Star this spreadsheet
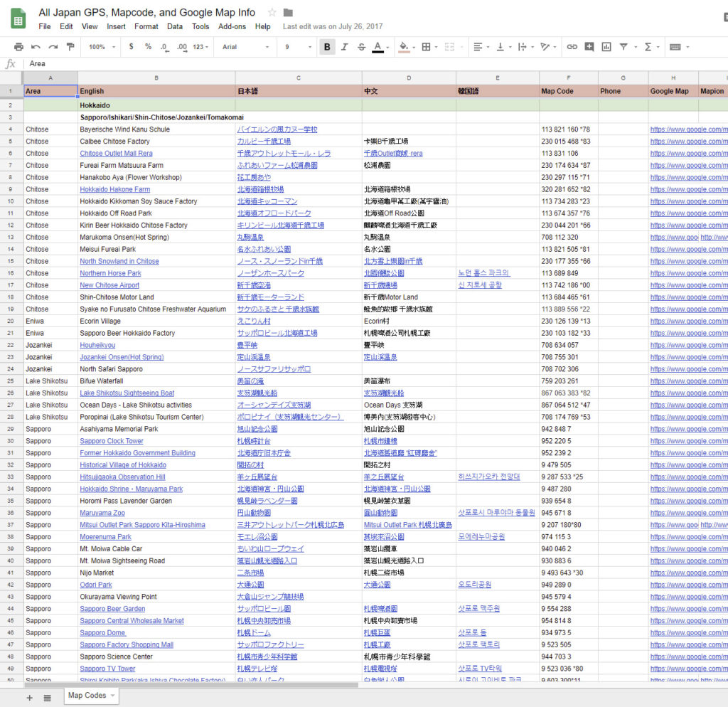 point(272,13)
